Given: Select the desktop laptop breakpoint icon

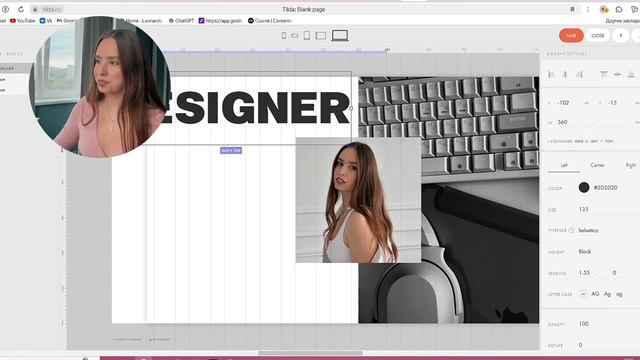Looking at the screenshot, I should 340,36.
